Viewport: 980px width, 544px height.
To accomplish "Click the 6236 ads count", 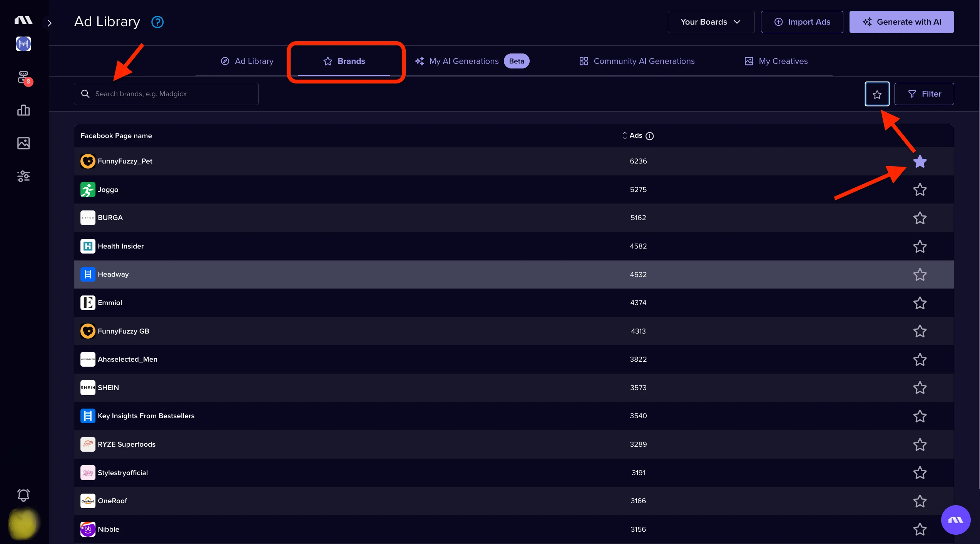I will coord(638,161).
